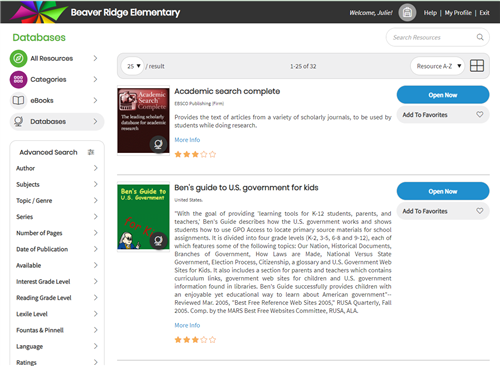Rate Academic search complete five stars
Screen dimensions: 500x366
213,154
